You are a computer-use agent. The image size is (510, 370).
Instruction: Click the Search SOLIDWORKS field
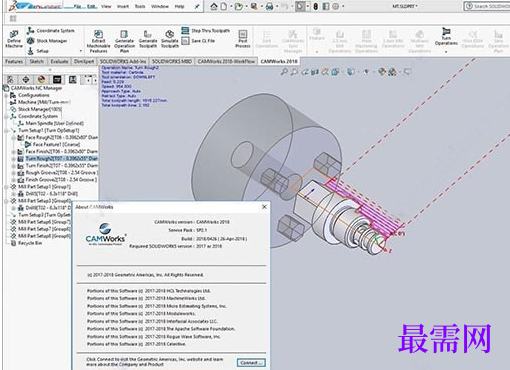coord(487,6)
